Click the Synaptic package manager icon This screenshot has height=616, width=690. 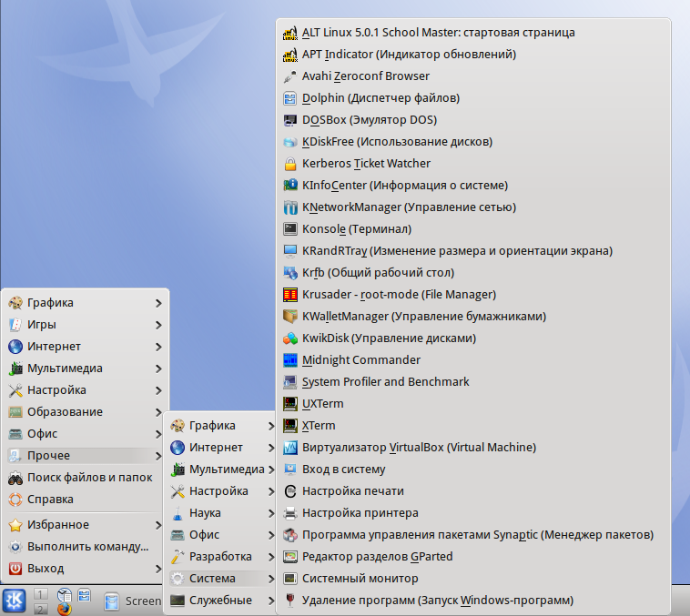coord(290,535)
